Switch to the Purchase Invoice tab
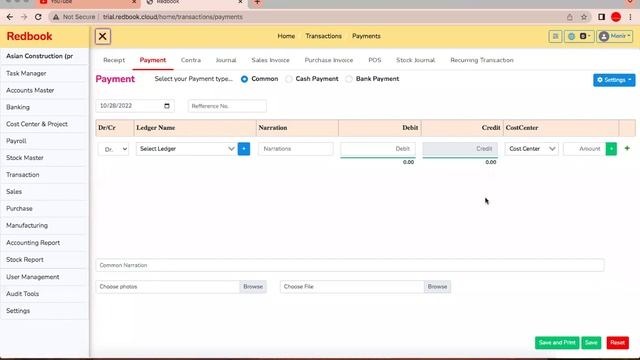 329,60
